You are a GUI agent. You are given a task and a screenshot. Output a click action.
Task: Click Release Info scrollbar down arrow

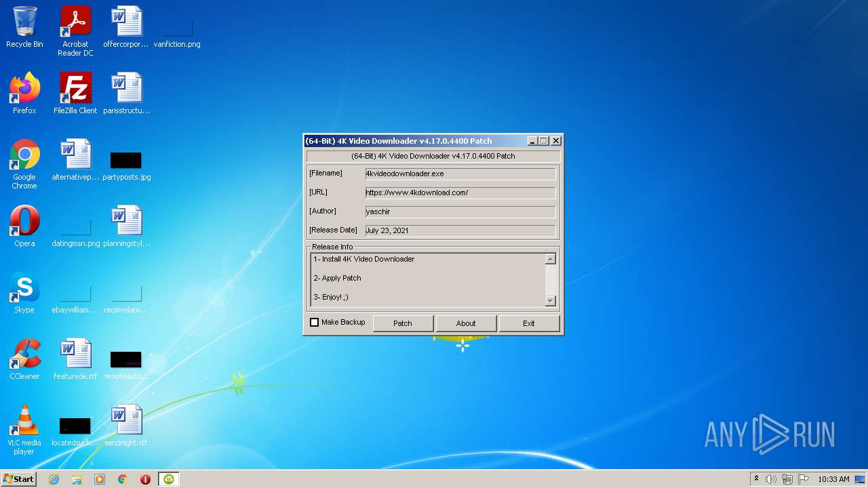pyautogui.click(x=550, y=300)
